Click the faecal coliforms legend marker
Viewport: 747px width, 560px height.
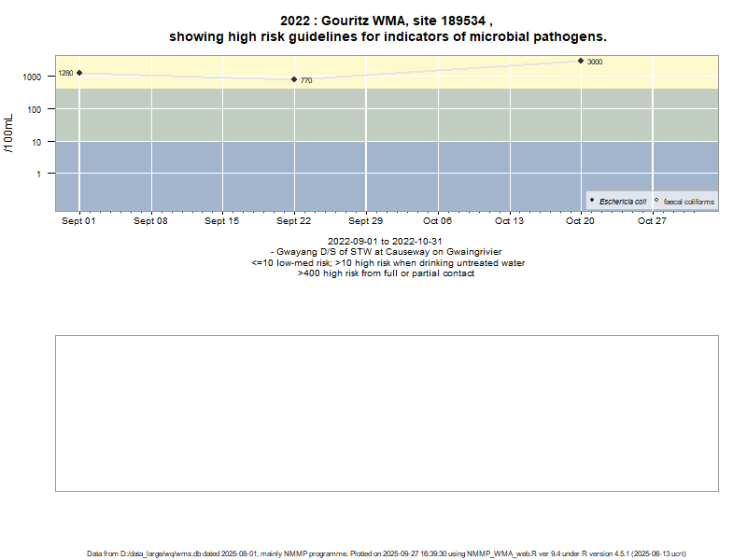pos(656,201)
